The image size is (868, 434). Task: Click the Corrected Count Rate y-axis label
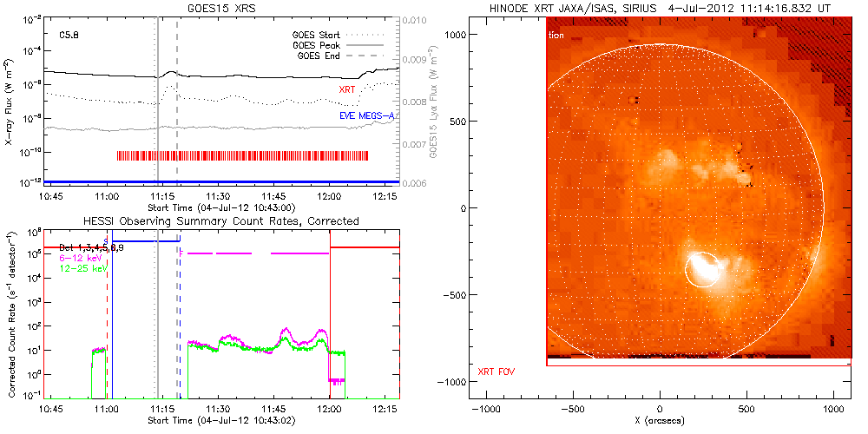click(x=9, y=314)
